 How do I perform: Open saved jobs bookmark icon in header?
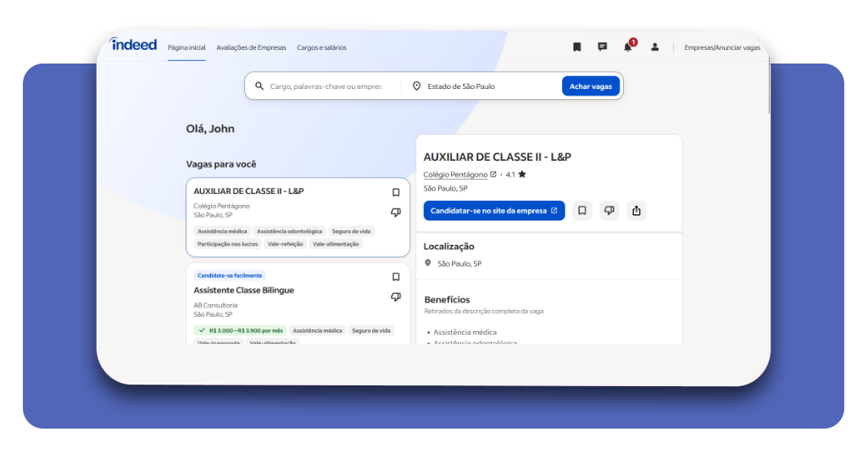coord(576,47)
